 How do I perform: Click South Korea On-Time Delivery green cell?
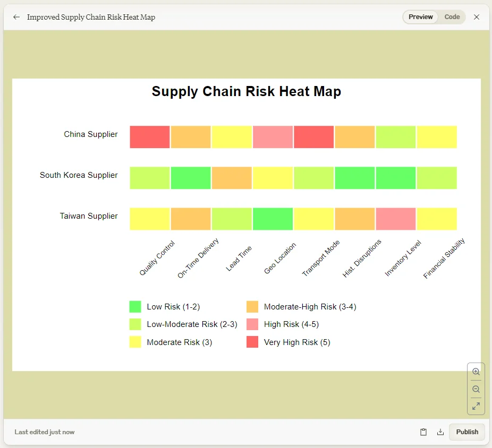click(x=191, y=178)
